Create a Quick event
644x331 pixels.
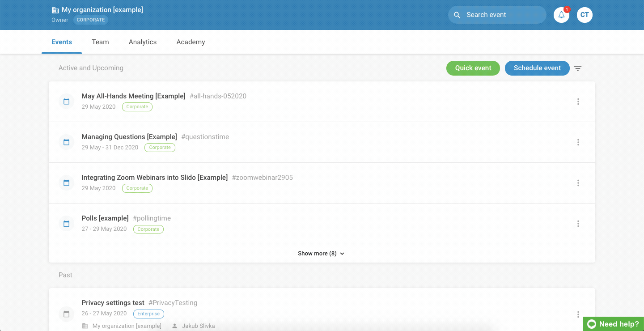pyautogui.click(x=473, y=68)
